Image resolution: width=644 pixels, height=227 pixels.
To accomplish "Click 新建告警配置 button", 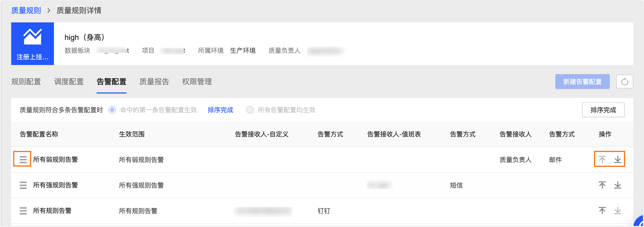I will point(582,82).
